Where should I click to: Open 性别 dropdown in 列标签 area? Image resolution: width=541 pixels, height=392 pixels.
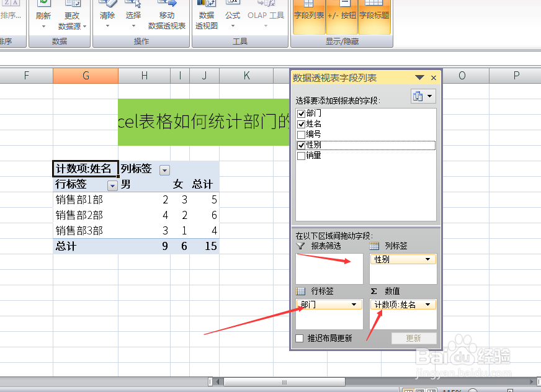[428, 259]
